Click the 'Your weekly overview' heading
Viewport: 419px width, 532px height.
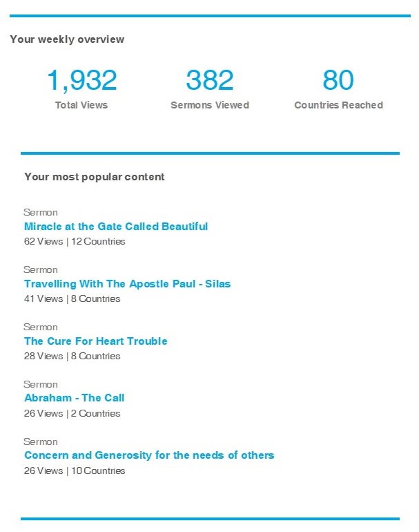click(x=67, y=39)
